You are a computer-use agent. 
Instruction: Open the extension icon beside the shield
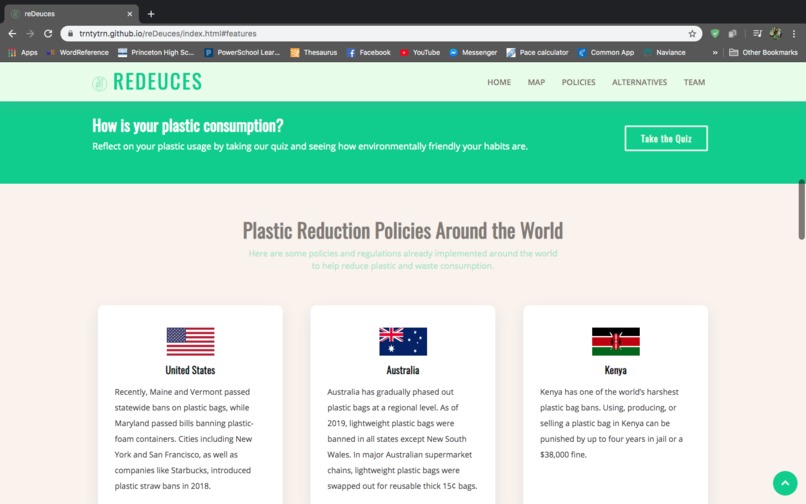pos(732,33)
